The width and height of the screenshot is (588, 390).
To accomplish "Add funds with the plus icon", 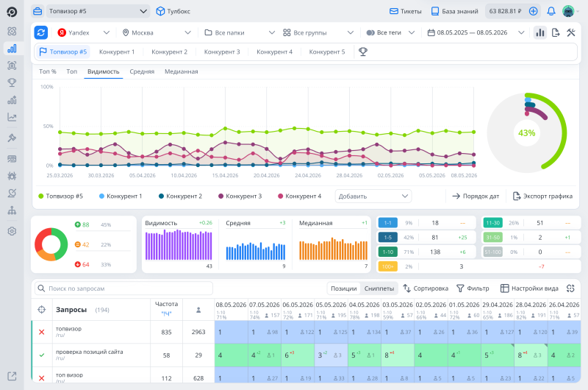I will pyautogui.click(x=533, y=11).
